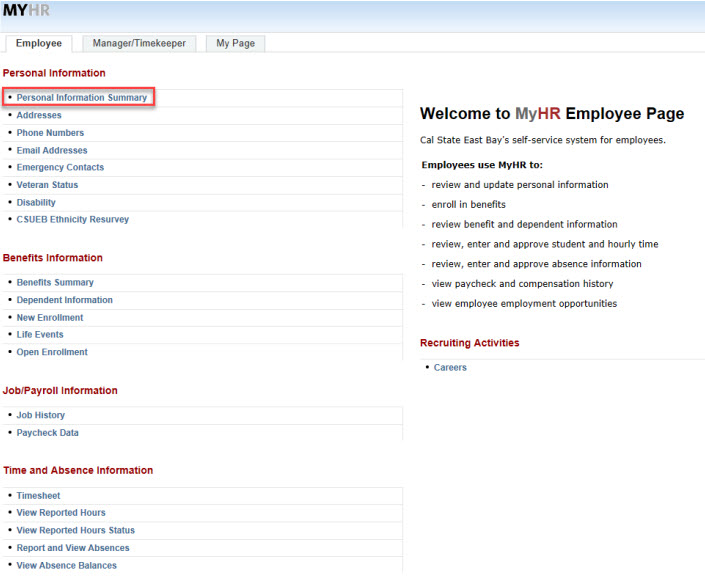
Task: Open the New Enrollment link
Action: click(x=50, y=317)
